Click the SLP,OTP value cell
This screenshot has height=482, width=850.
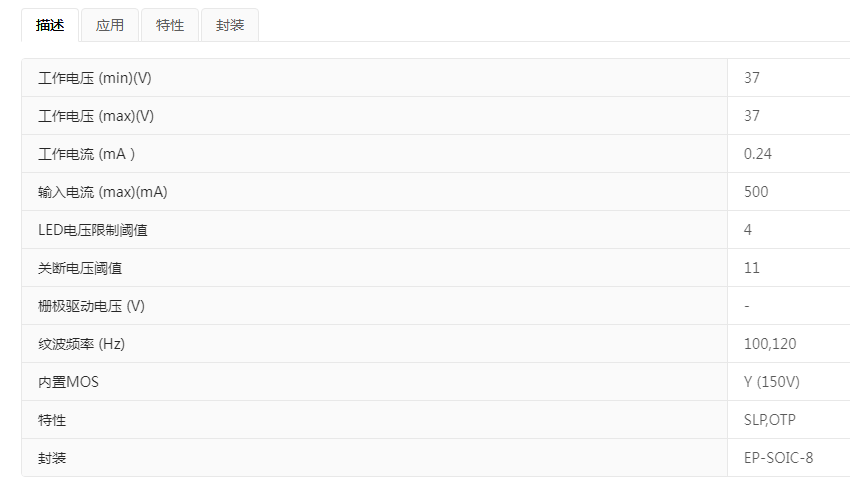pyautogui.click(x=770, y=420)
